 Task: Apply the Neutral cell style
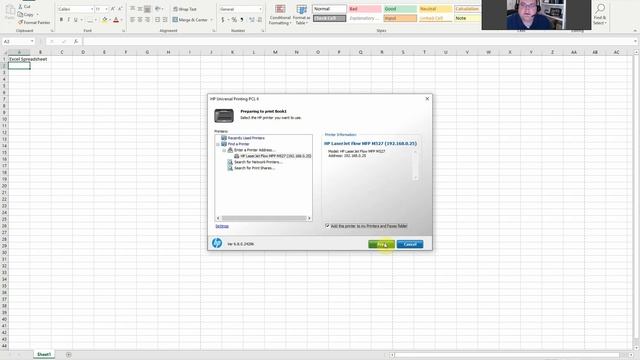436,9
